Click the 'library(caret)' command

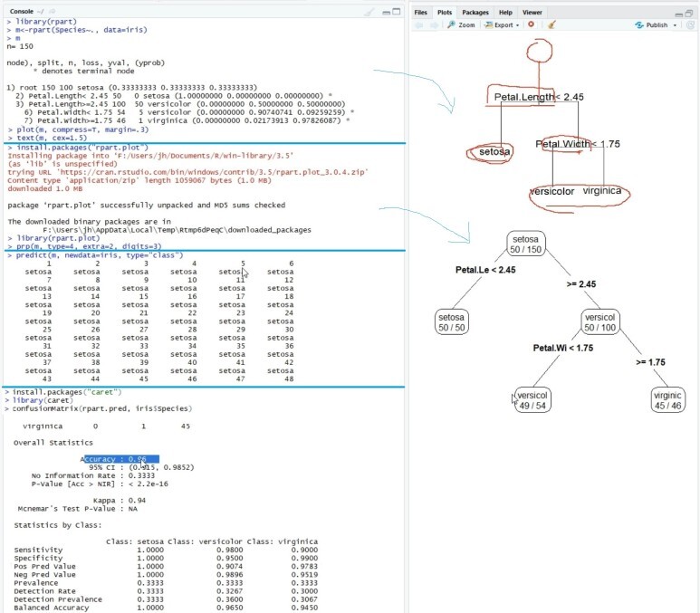(39, 400)
